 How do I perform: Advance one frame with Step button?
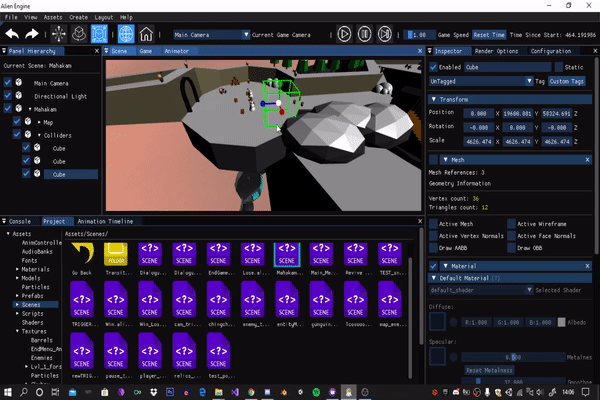(x=385, y=34)
